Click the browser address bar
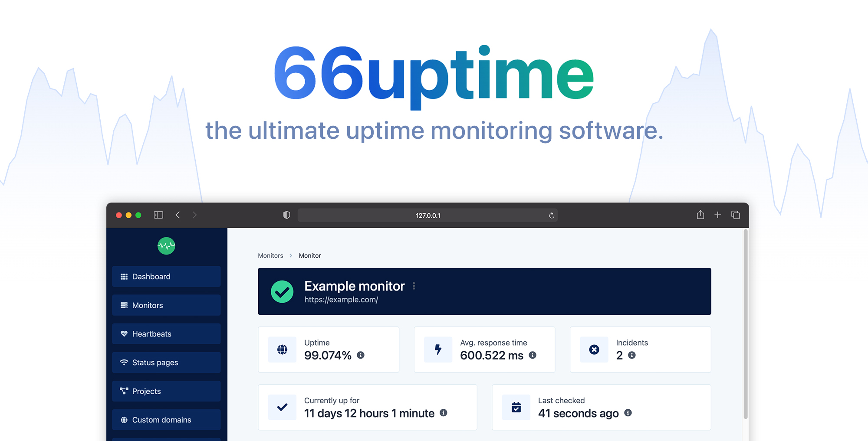This screenshot has height=441, width=868. pos(427,215)
